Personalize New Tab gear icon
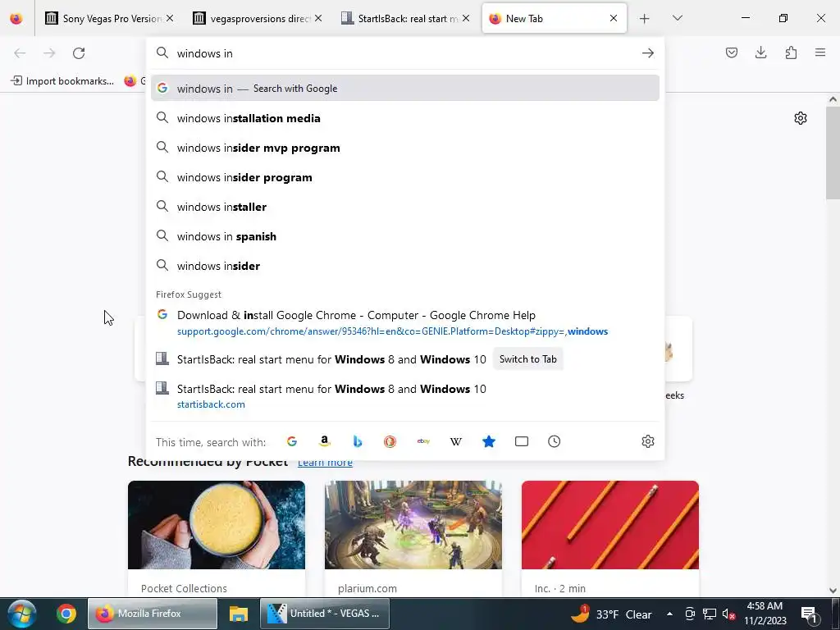 801,118
